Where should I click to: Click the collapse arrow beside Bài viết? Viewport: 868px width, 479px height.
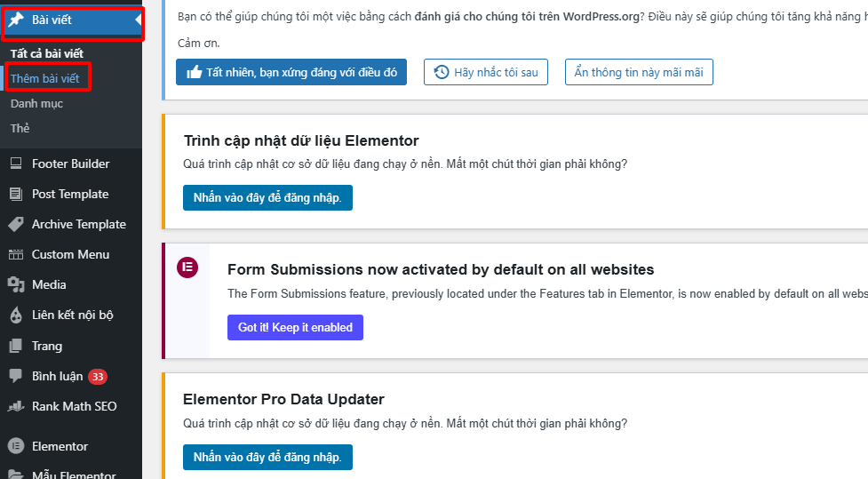click(139, 20)
